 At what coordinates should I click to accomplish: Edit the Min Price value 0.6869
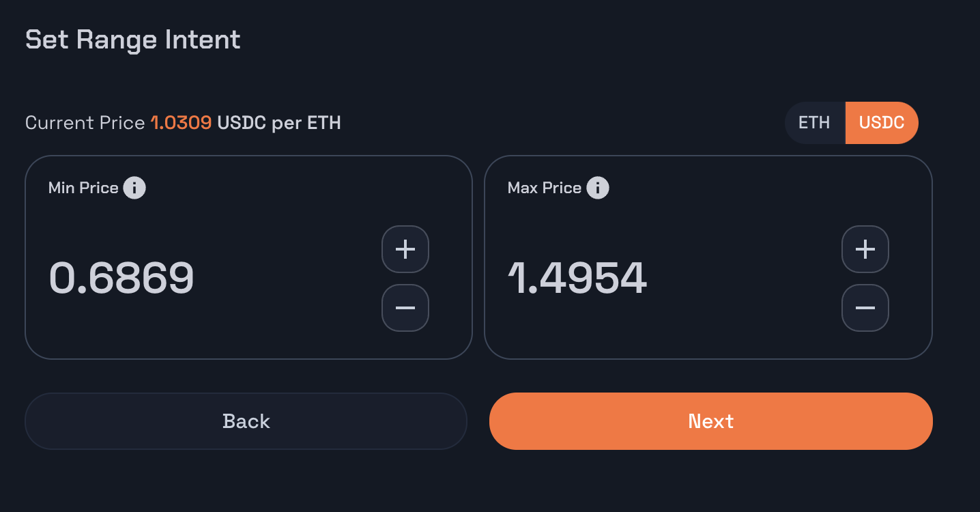click(x=121, y=279)
